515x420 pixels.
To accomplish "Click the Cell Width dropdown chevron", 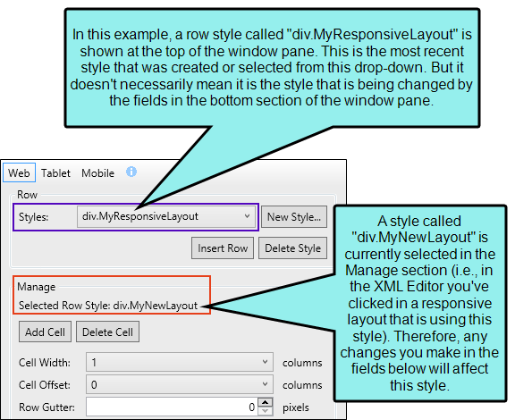I will pyautogui.click(x=265, y=362).
